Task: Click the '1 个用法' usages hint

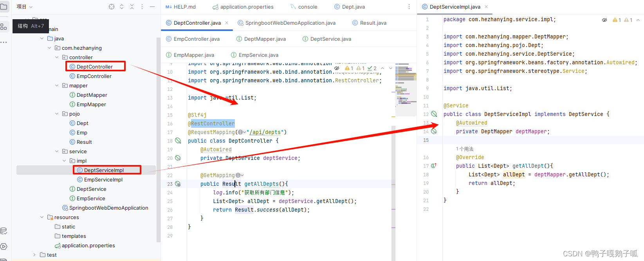Action: tap(465, 149)
